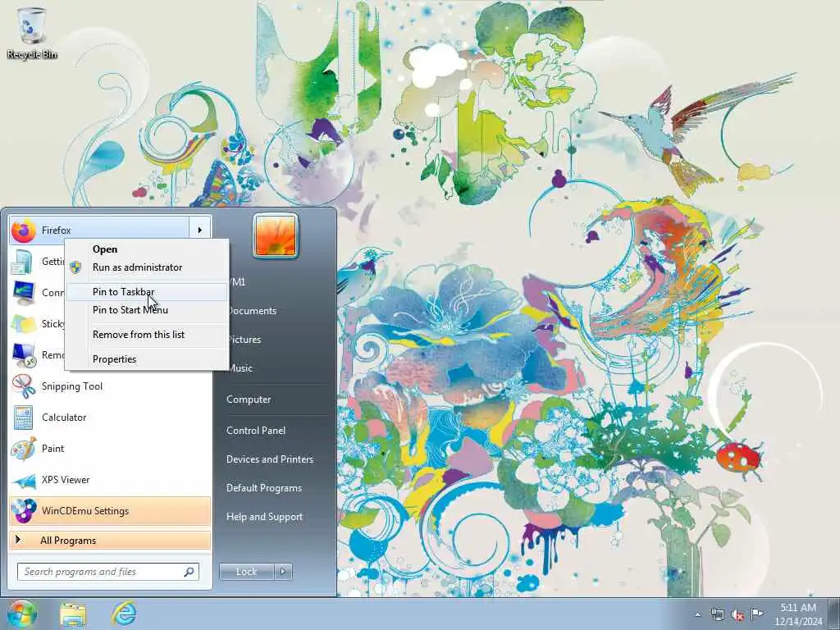Click the Sticky Notes icon
The height and width of the screenshot is (630, 840).
click(24, 323)
